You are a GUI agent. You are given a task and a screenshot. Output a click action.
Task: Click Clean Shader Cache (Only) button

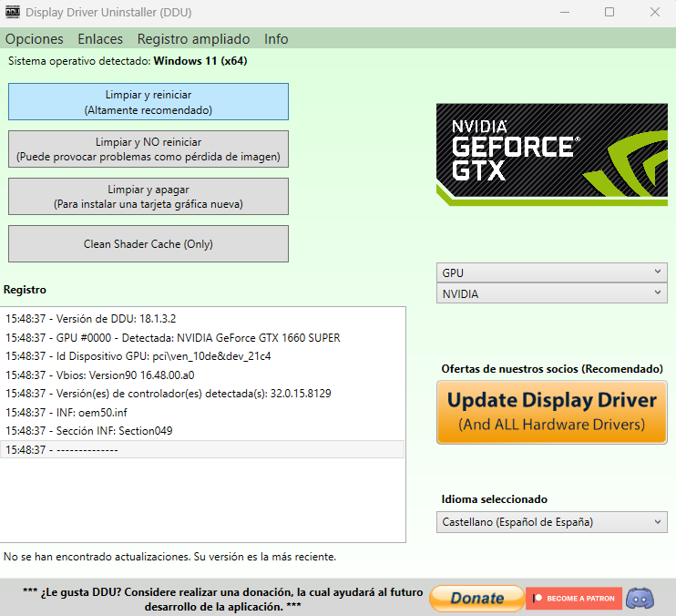pos(149,244)
